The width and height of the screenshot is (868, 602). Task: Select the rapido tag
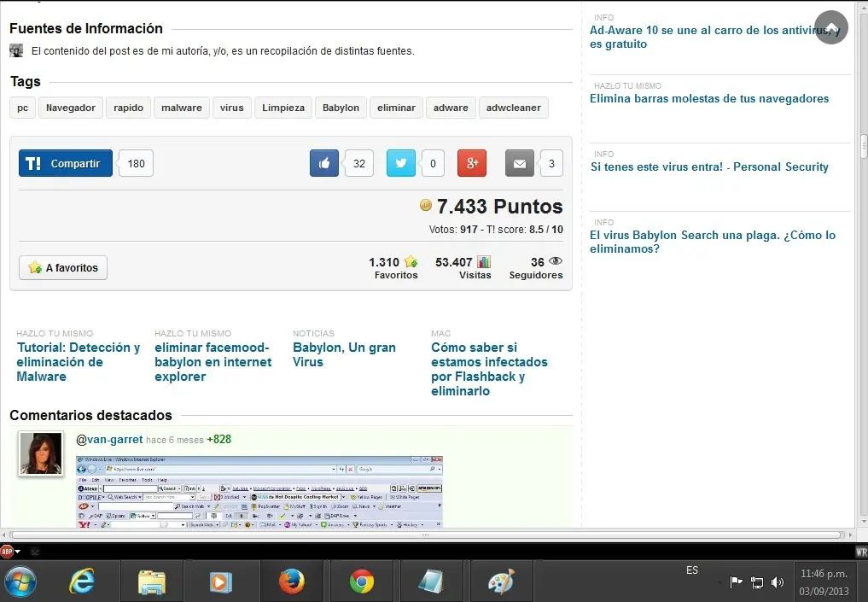128,108
